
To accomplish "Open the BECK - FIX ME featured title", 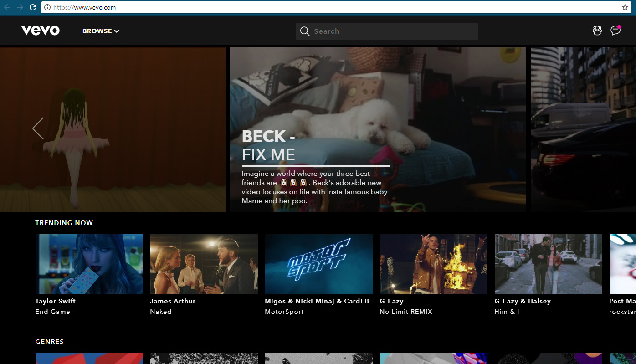I will (269, 145).
